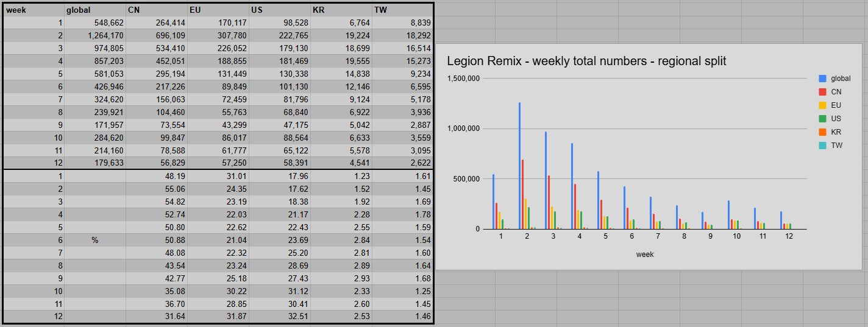Select the "KR" table header cell
The image size is (868, 327).
341,10
